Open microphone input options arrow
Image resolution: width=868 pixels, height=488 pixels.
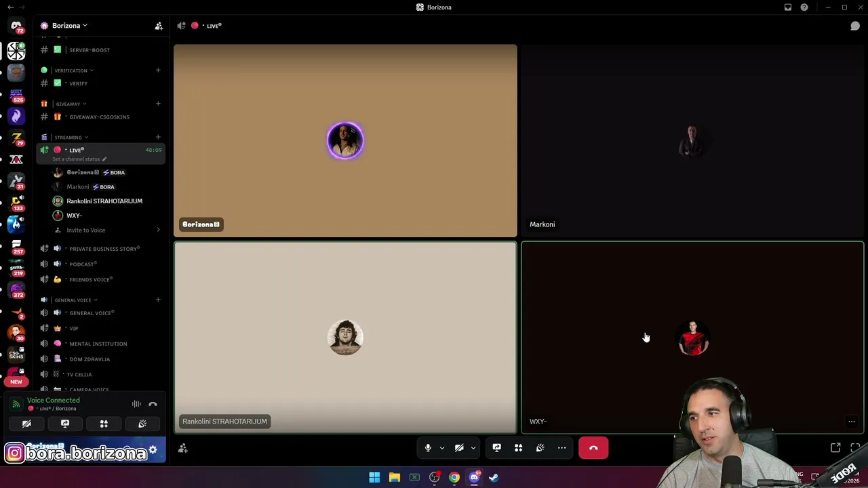click(x=442, y=448)
